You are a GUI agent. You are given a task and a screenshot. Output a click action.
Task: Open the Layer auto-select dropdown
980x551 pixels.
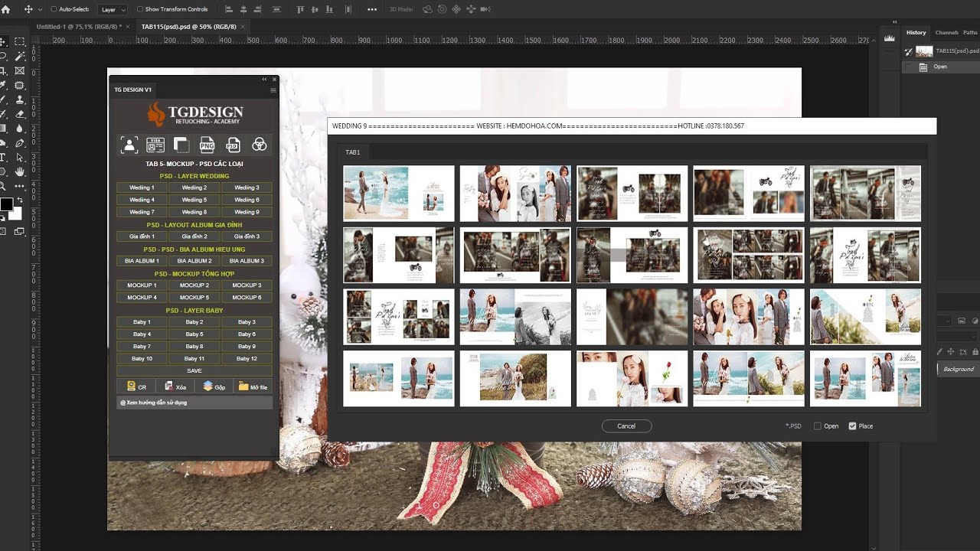(113, 9)
